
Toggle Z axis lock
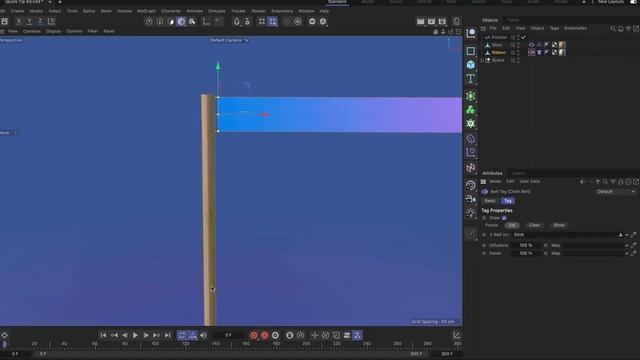pyautogui.click(x=40, y=21)
